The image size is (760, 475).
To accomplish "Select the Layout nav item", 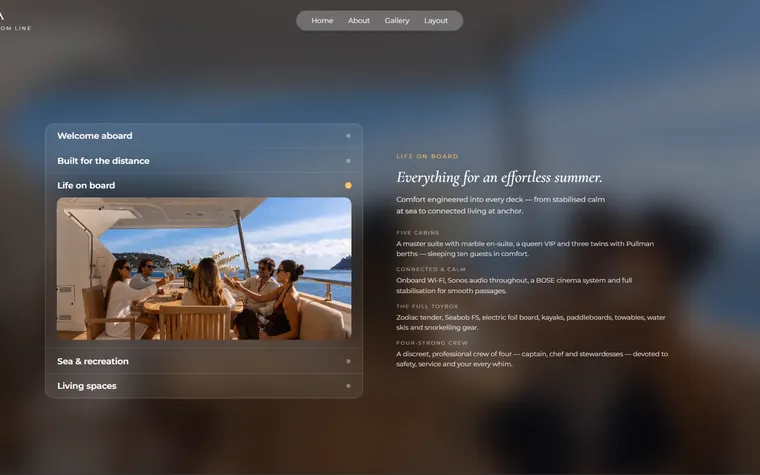I will click(436, 21).
